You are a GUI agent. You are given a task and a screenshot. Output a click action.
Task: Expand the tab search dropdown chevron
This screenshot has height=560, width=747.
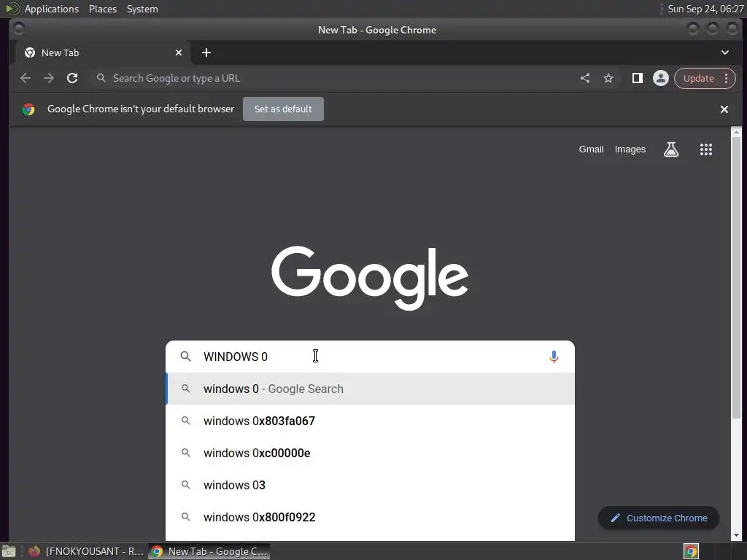click(x=724, y=52)
